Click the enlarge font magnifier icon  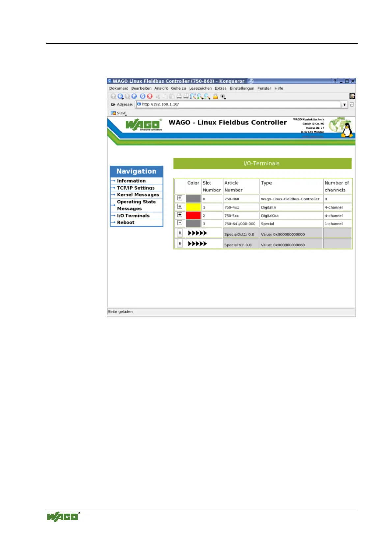point(200,96)
